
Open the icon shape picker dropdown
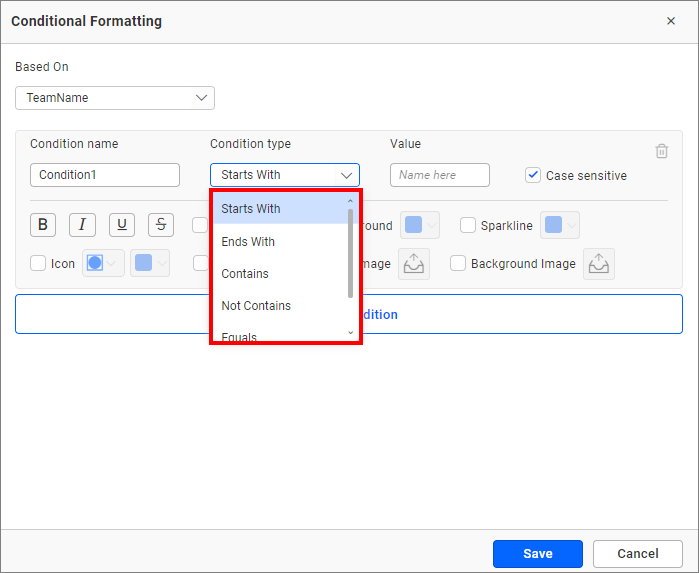[104, 264]
